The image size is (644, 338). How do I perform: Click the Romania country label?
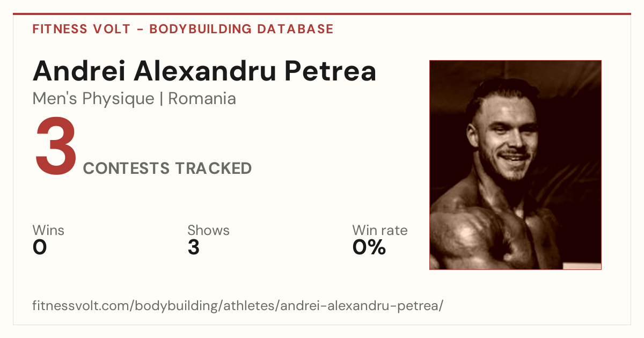[x=202, y=99]
